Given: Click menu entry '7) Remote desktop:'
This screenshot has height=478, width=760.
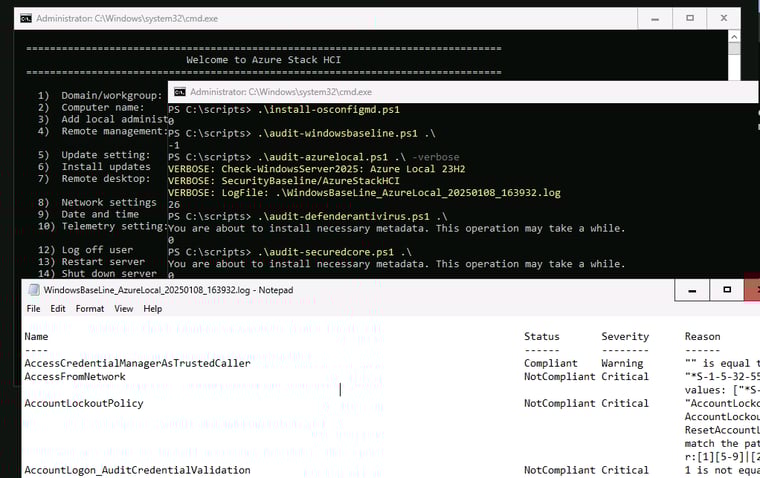Looking at the screenshot, I should click(x=94, y=179).
